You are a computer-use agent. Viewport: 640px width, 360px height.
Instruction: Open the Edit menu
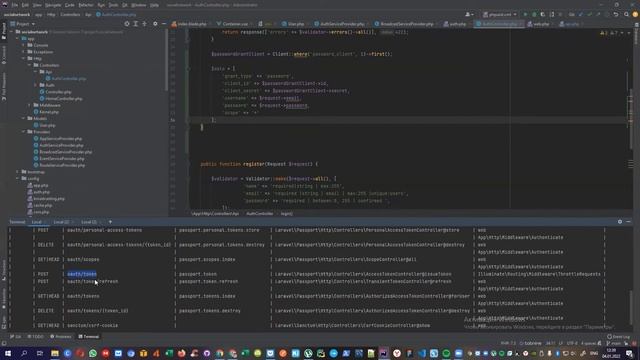coord(25,5)
